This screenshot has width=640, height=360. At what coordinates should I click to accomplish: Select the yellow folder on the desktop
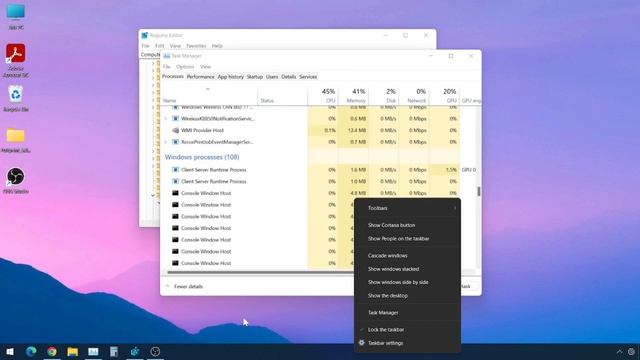click(16, 140)
